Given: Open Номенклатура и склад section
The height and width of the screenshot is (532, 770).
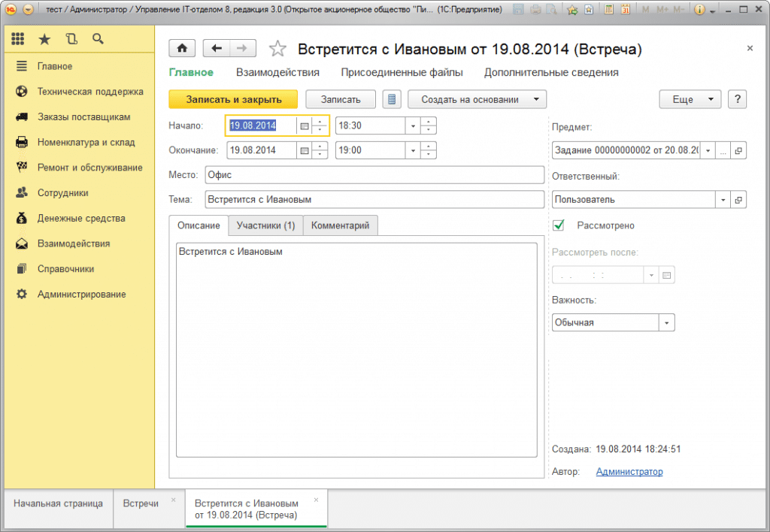Looking at the screenshot, I should (x=80, y=142).
